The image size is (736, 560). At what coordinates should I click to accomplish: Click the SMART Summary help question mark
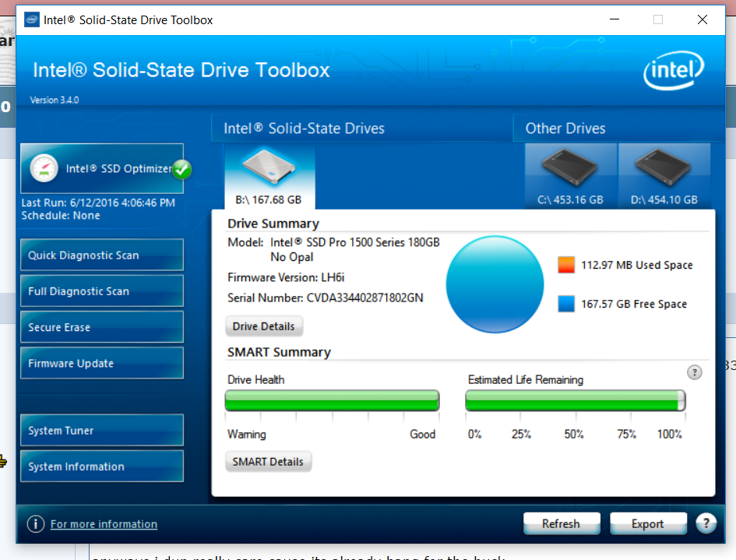tap(695, 372)
